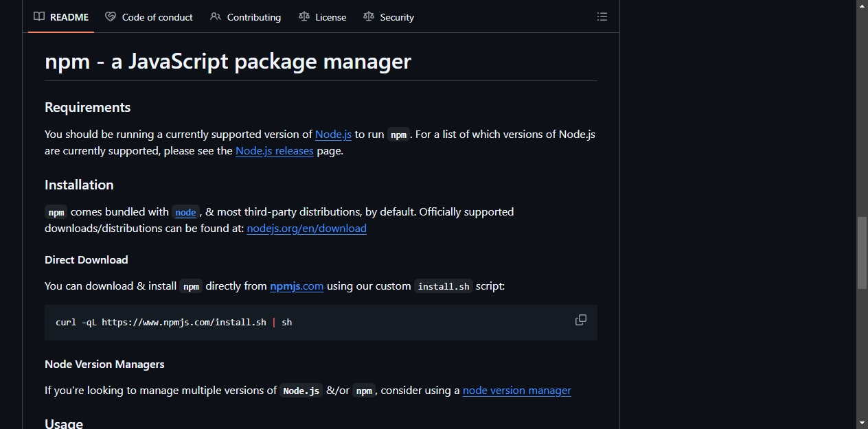Click the book icon beside README
This screenshot has height=429, width=868.
pyautogui.click(x=39, y=16)
